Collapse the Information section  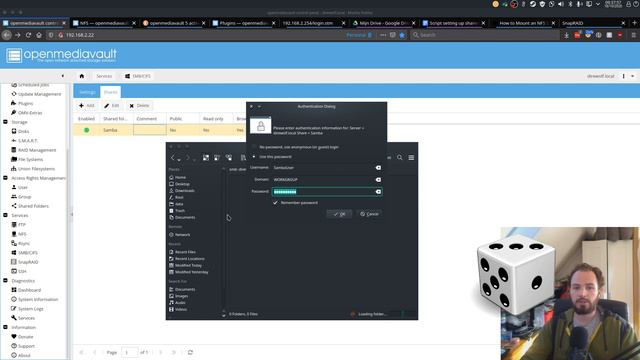(5, 327)
